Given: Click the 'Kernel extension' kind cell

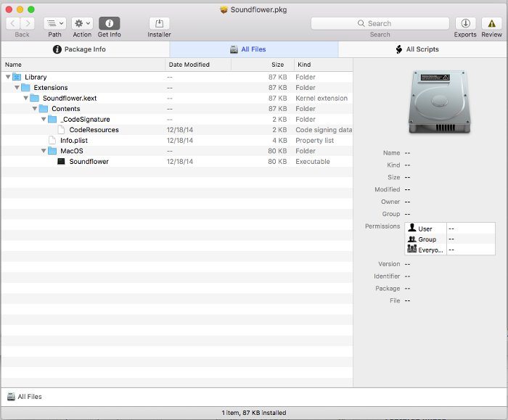Looking at the screenshot, I should 321,98.
